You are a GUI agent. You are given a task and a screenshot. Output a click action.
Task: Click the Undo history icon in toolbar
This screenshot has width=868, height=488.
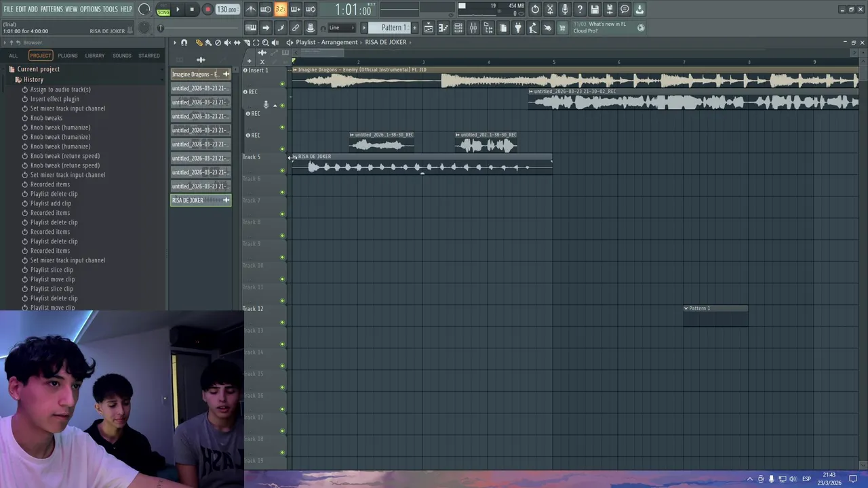pyautogui.click(x=535, y=9)
